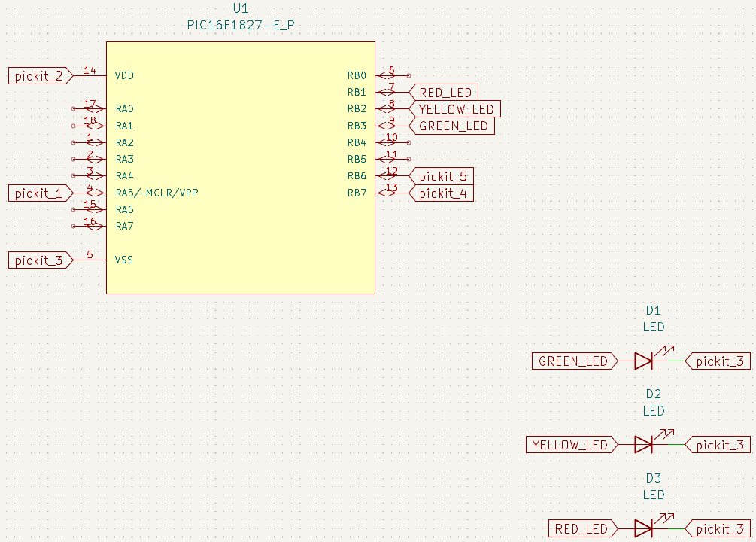This screenshot has width=756, height=542.
Task: Click the RA5/-MCLR/VPP pin name
Action: 156,193
